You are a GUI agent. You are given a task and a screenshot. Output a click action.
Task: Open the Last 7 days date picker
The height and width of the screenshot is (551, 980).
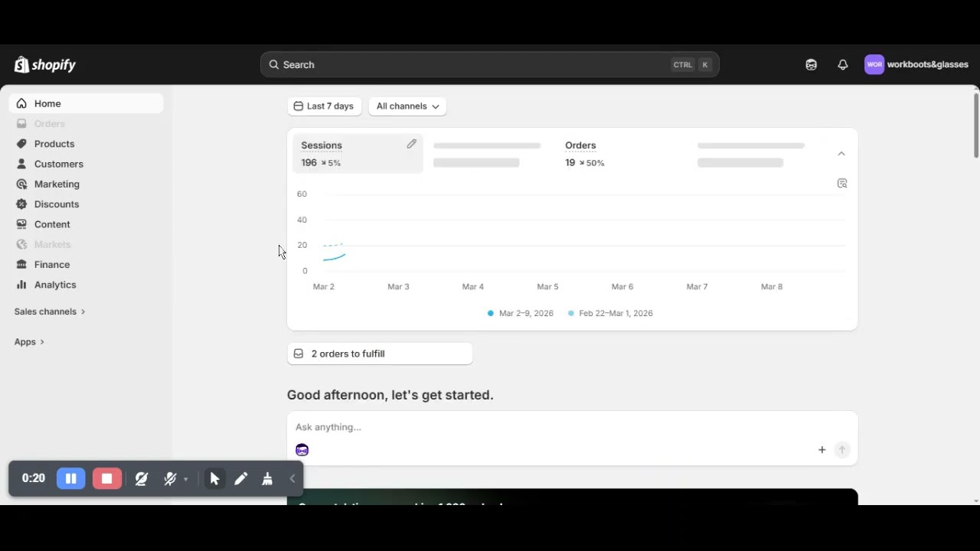tap(324, 106)
